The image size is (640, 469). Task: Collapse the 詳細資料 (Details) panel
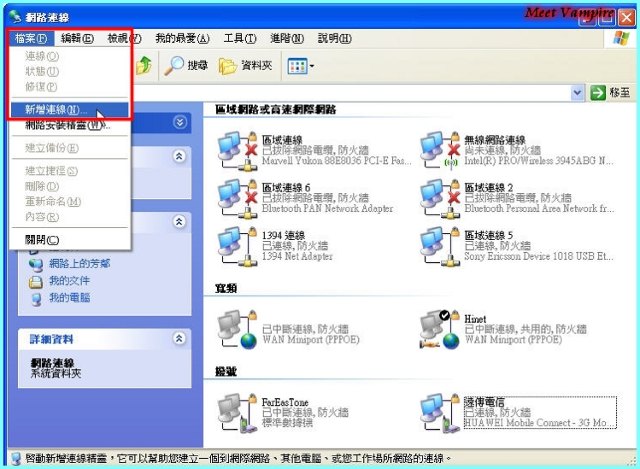[179, 338]
